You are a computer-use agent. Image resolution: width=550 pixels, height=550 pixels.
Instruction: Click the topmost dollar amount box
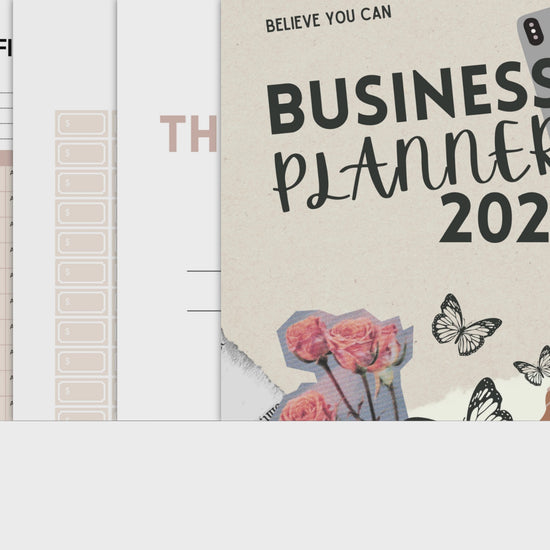[x=82, y=123]
